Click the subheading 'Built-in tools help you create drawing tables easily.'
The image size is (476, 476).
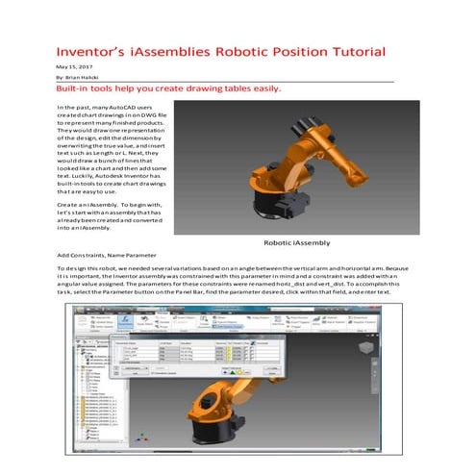pos(168,88)
